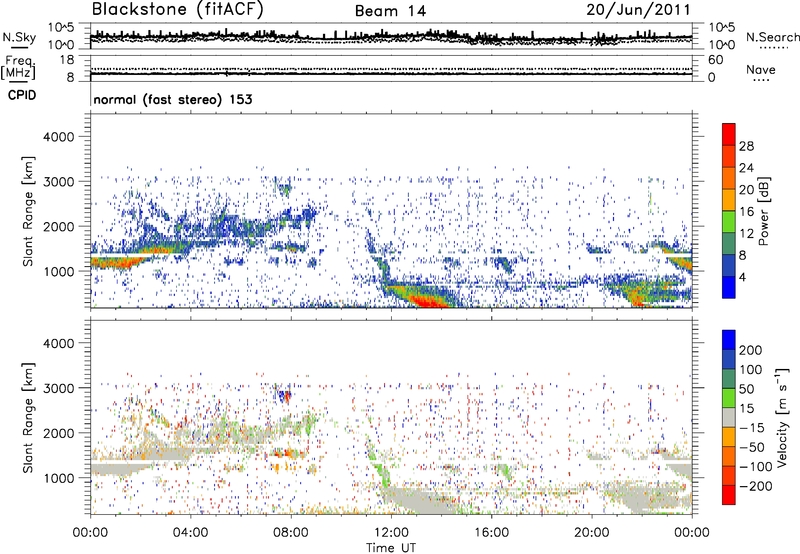Viewport: 800px width, 554px height.
Task: Click the dotted line sample under "N.Search"
Action: pos(773,48)
